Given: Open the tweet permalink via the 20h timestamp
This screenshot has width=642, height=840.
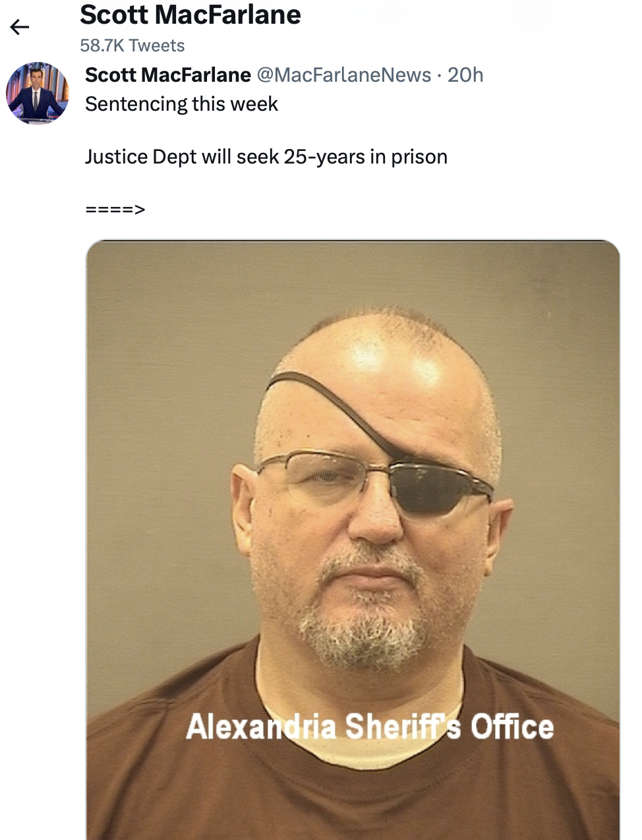Looking at the screenshot, I should click(465, 75).
